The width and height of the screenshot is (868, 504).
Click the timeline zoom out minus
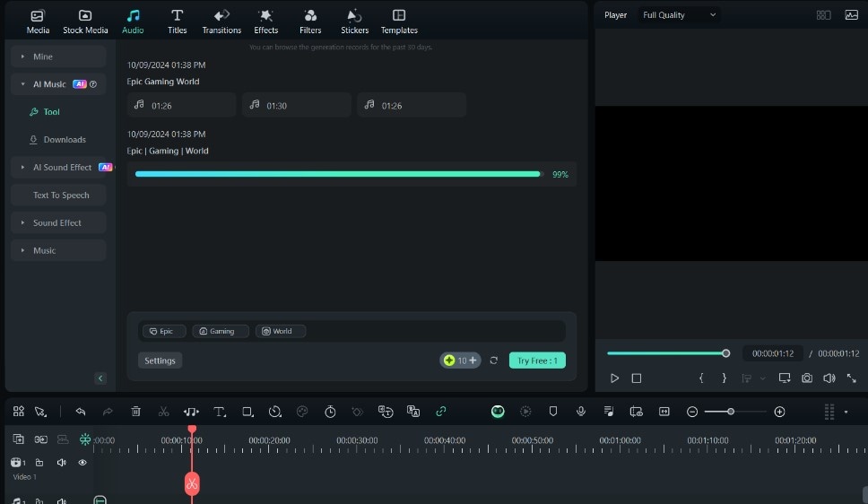pos(692,412)
